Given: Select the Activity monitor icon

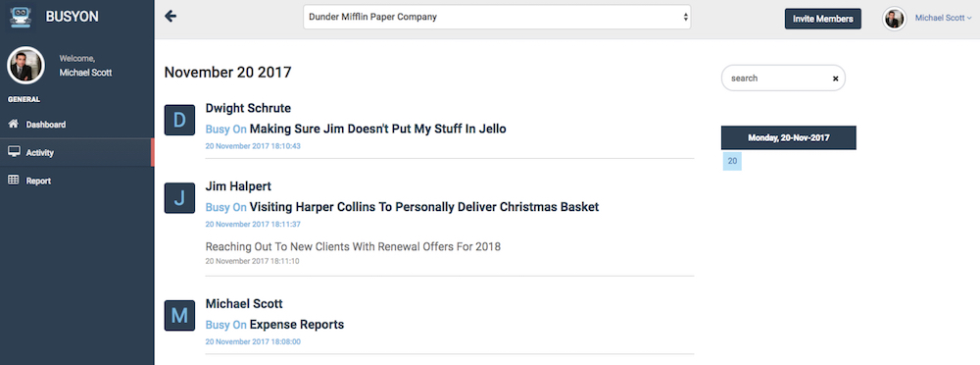Looking at the screenshot, I should click(13, 152).
